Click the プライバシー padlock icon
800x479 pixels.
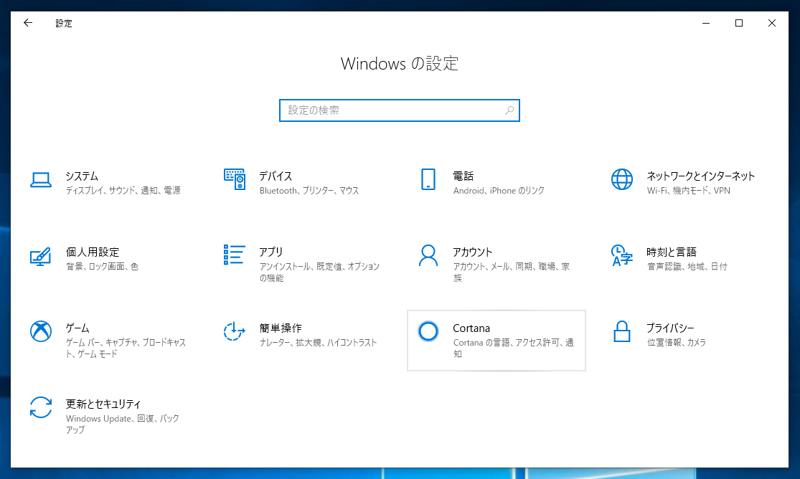point(622,332)
